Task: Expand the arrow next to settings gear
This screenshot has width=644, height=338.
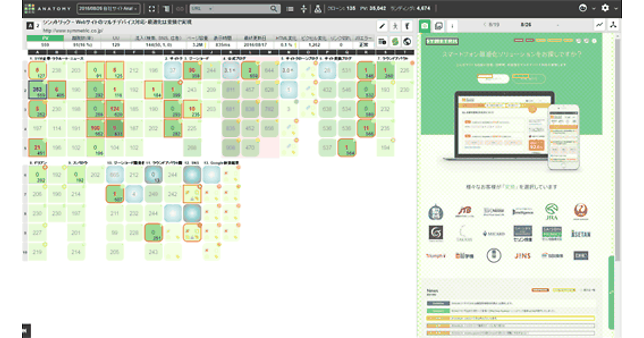Action: [616, 9]
